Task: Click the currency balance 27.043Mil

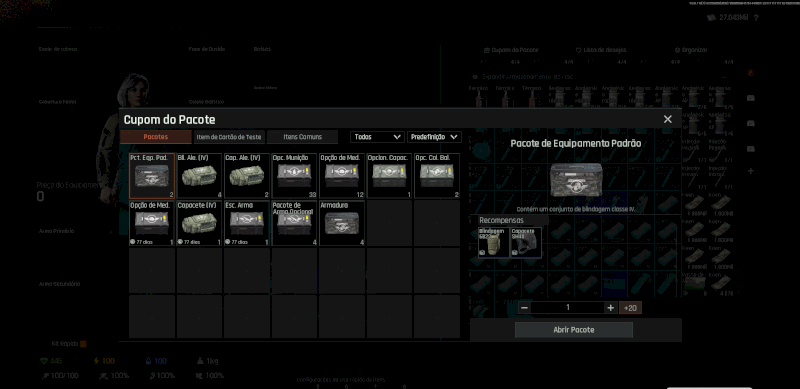Action: pos(728,18)
